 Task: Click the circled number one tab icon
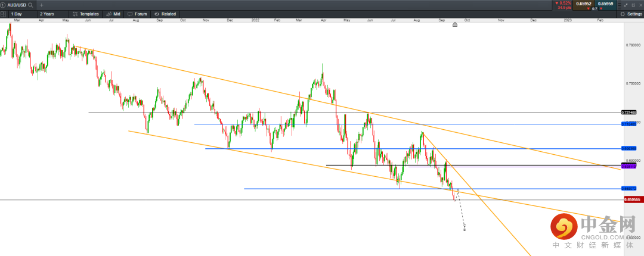point(2,5)
